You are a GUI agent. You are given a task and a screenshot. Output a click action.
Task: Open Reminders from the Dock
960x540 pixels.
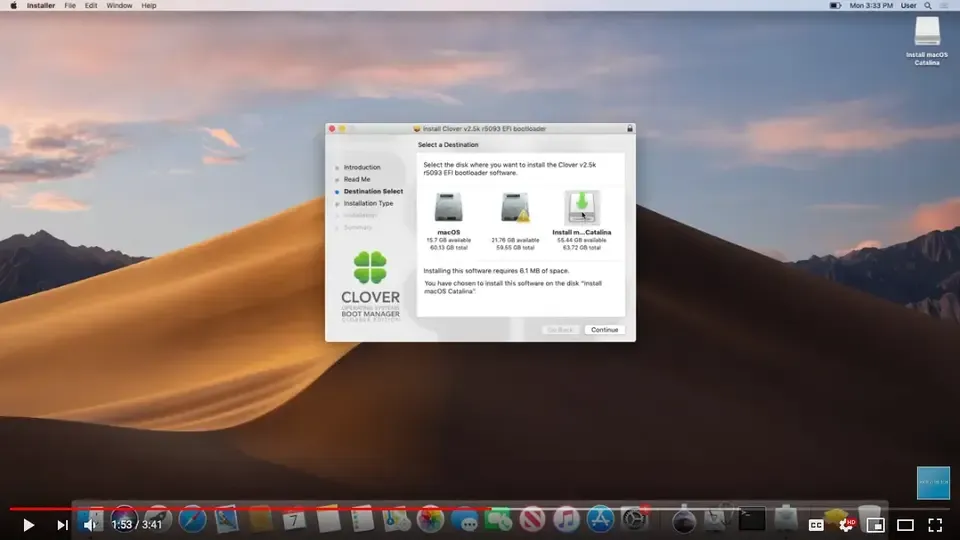tap(362, 520)
